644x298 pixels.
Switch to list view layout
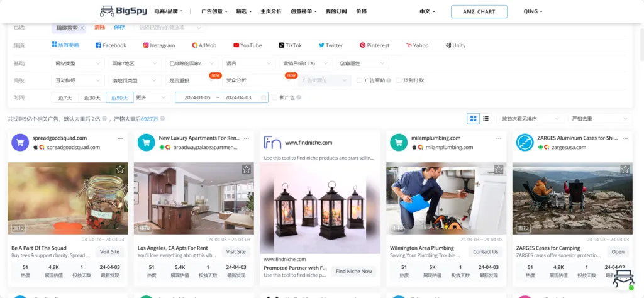[486, 118]
